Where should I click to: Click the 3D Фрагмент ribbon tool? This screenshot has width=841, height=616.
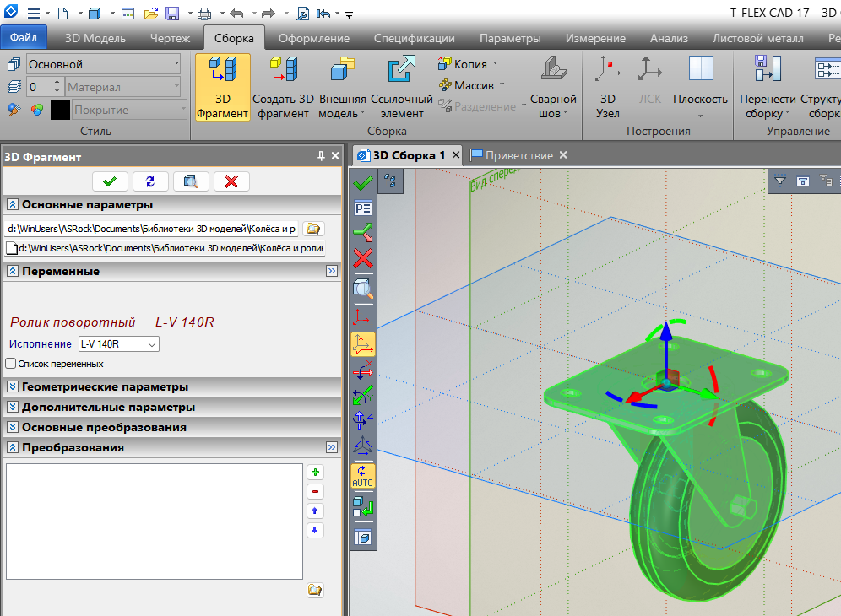coord(222,87)
